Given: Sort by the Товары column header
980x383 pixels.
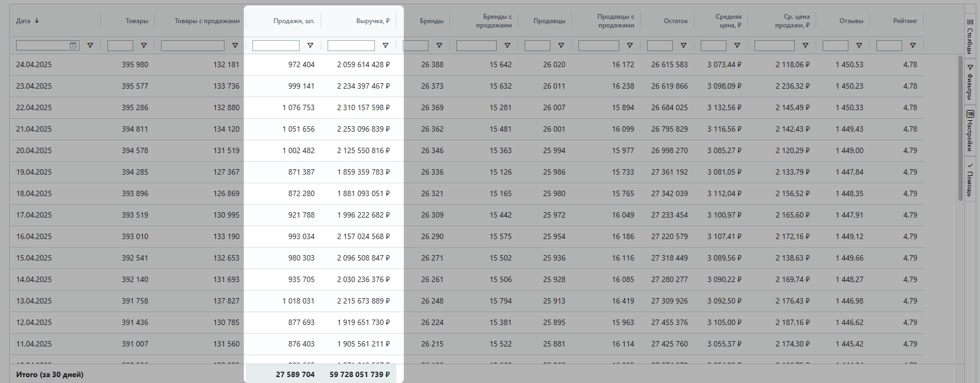Looking at the screenshot, I should tap(137, 21).
